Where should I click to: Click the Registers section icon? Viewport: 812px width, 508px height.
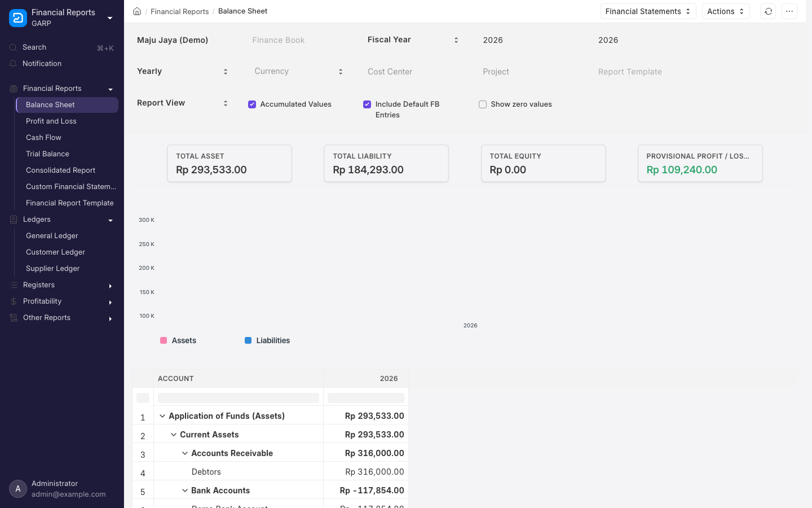click(x=14, y=285)
